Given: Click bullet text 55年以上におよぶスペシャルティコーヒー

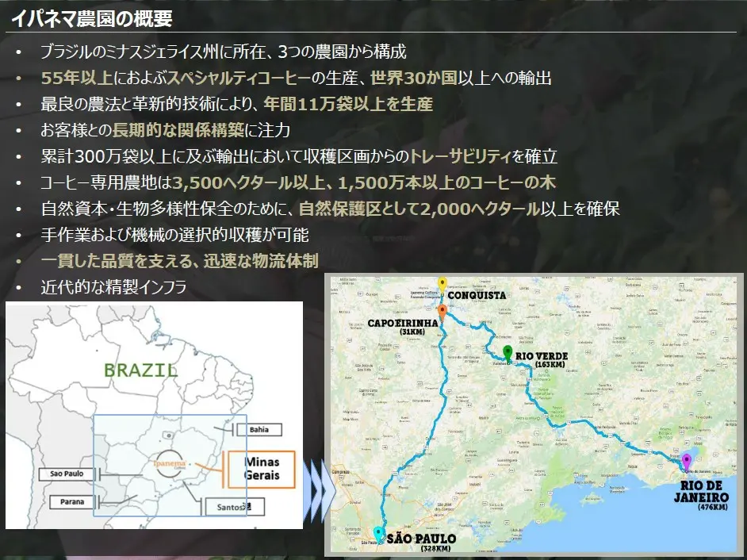Looking at the screenshot, I should coord(176,78).
